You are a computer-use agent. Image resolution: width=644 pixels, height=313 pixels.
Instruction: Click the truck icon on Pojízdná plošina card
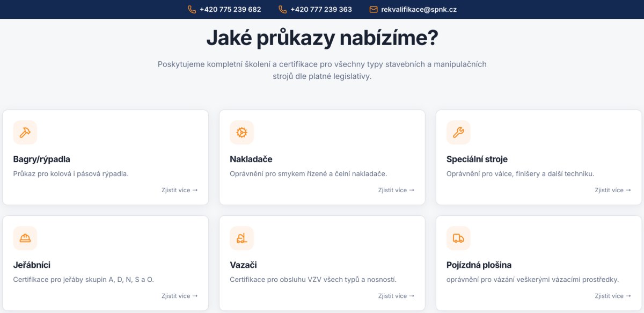[458, 238]
